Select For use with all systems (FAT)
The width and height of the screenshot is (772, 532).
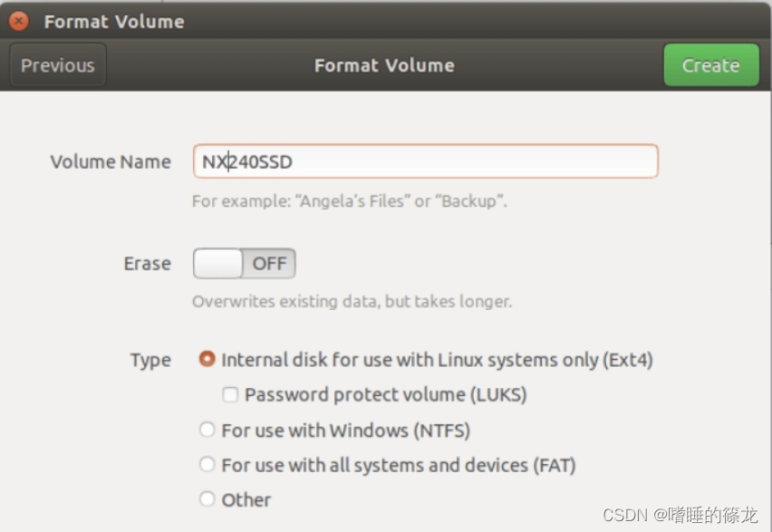207,465
